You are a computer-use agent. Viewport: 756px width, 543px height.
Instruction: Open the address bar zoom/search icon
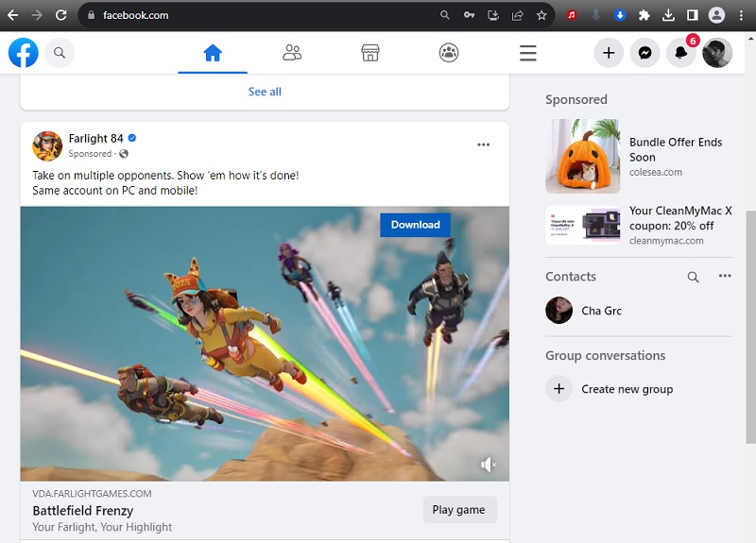click(445, 15)
